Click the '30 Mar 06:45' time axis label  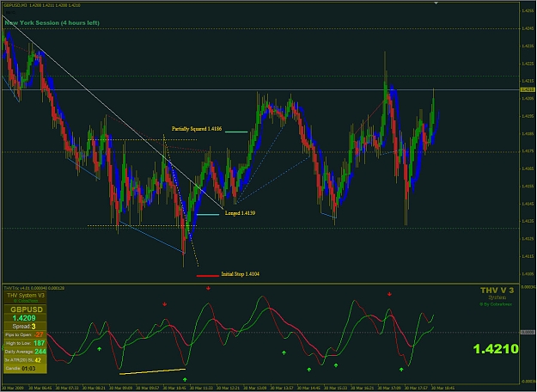point(40,389)
